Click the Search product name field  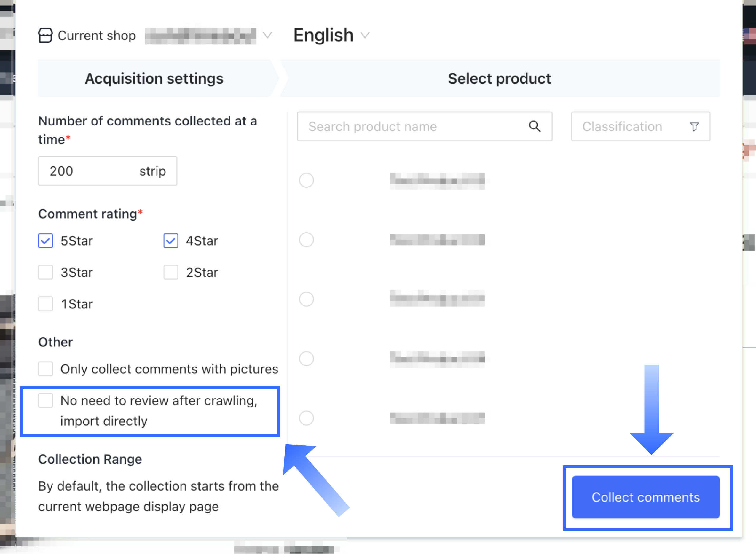[412, 126]
